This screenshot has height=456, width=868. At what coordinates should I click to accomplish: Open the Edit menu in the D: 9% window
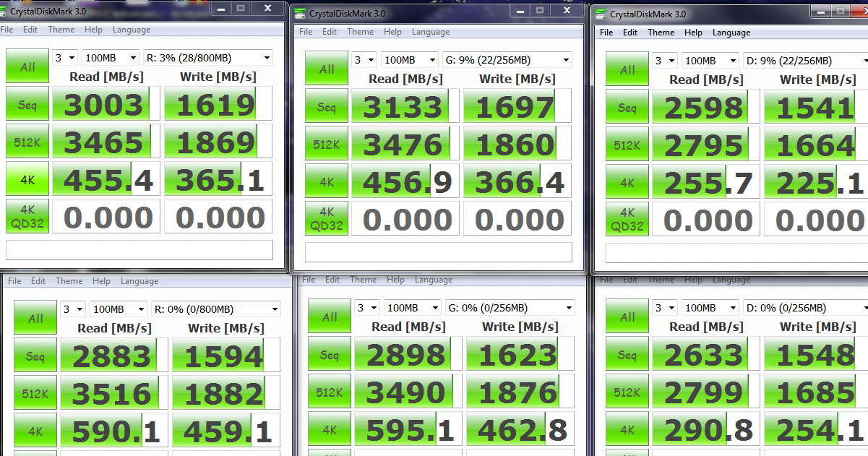click(630, 33)
